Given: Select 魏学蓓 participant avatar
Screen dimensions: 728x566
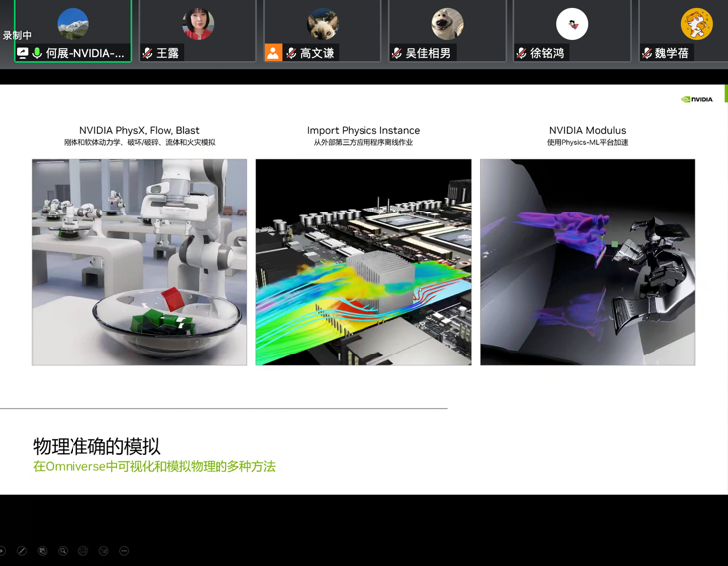Looking at the screenshot, I should 696,24.
